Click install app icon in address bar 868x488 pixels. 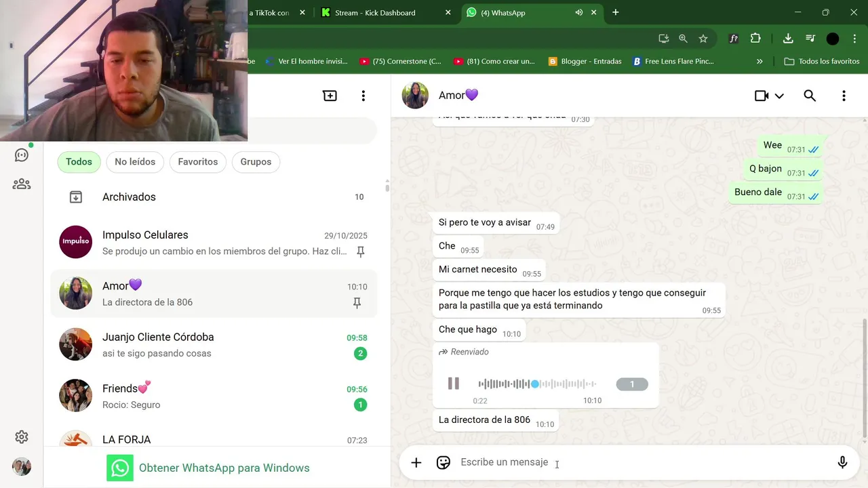point(663,39)
